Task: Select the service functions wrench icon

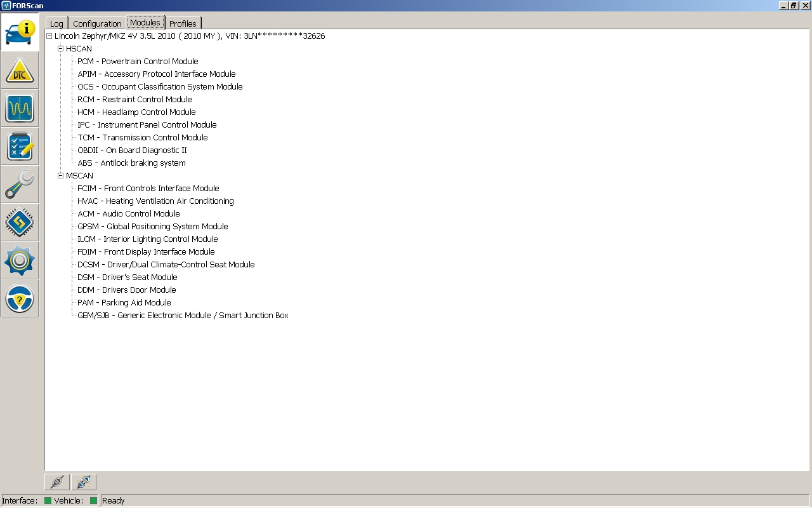Action: click(20, 184)
